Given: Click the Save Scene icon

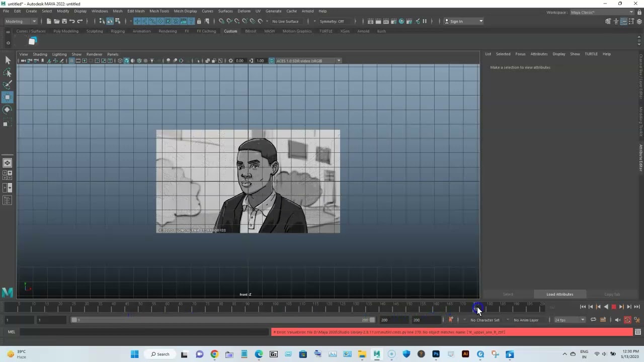Looking at the screenshot, I should tap(64, 21).
